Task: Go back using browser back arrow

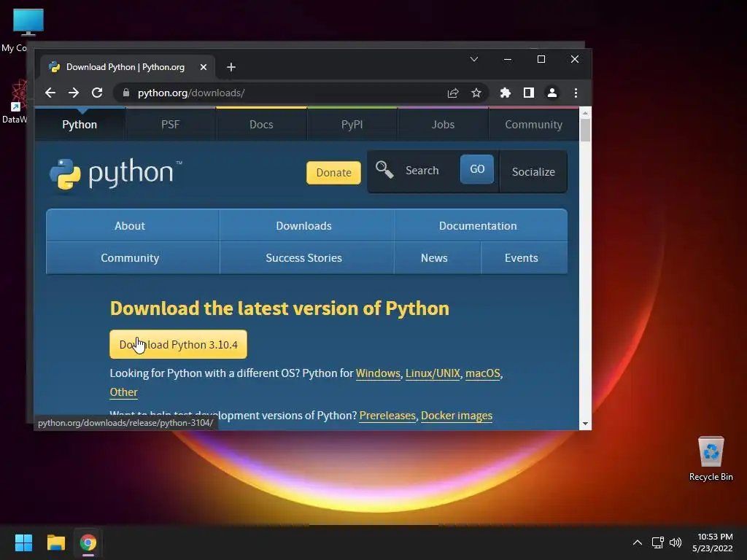Action: (x=50, y=93)
